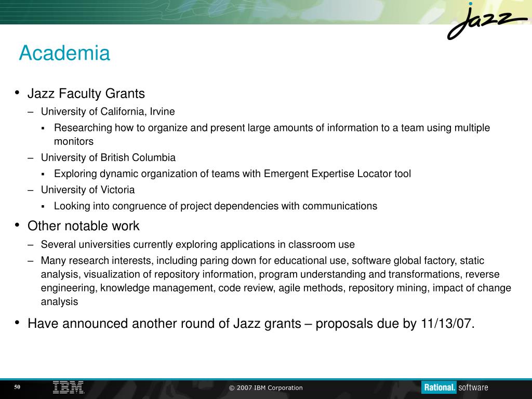This screenshot has width=532, height=399.
Task: Click the 2007 IBM Corporation copyright text
Action: 265,388
